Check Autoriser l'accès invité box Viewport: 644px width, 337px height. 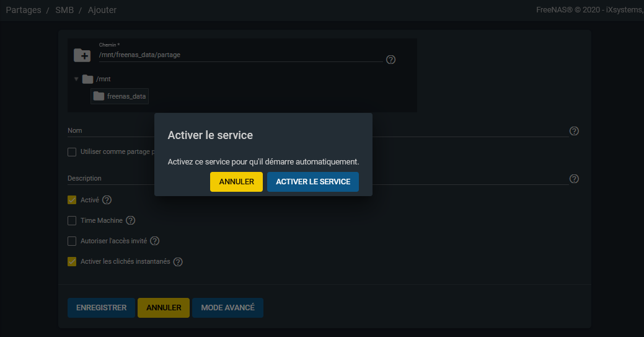pos(72,241)
